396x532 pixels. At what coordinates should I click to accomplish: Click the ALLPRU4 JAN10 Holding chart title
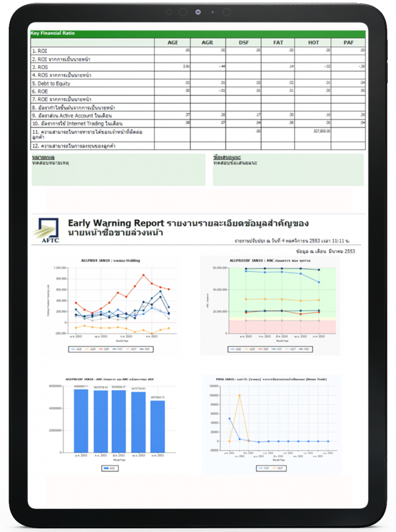click(110, 261)
